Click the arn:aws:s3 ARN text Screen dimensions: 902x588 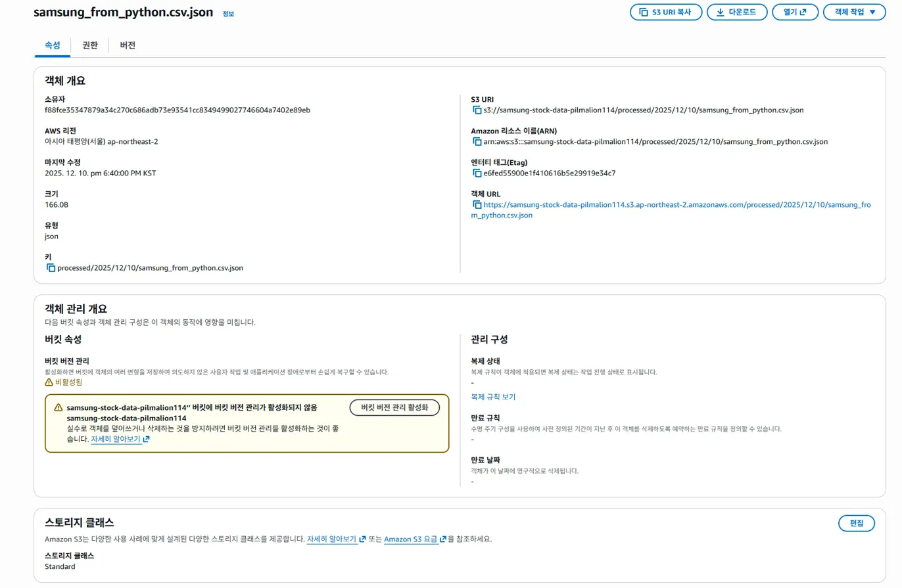tap(655, 142)
